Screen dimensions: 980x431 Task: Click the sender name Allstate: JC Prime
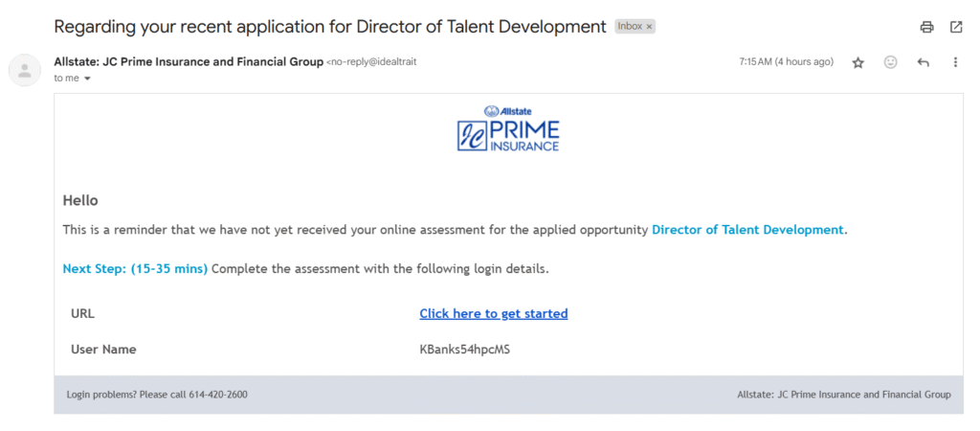point(189,62)
